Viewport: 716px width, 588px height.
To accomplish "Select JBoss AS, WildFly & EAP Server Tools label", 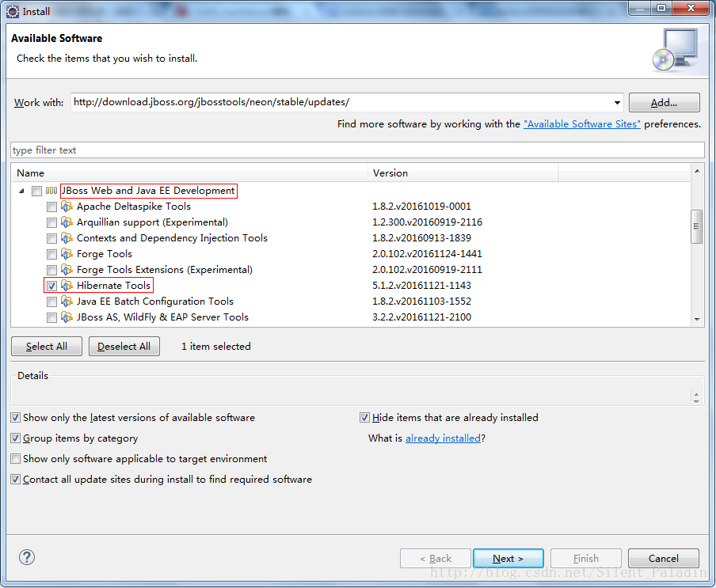I will pyautogui.click(x=162, y=317).
